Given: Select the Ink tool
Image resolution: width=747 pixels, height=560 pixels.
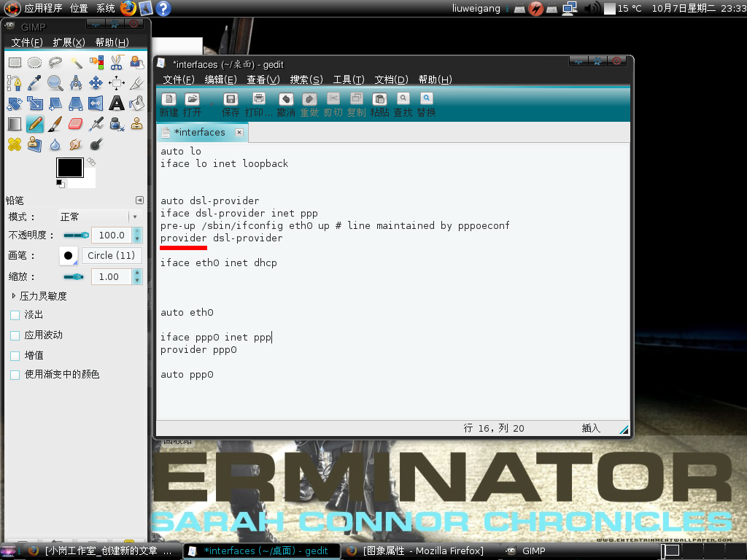Looking at the screenshot, I should 117,124.
